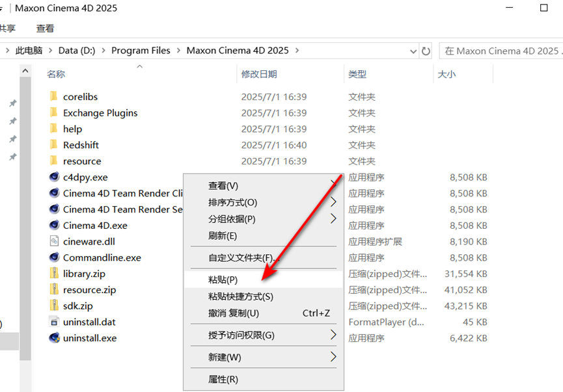This screenshot has width=563, height=392.
Task: Sort by the 大小 column header
Action: (446, 74)
